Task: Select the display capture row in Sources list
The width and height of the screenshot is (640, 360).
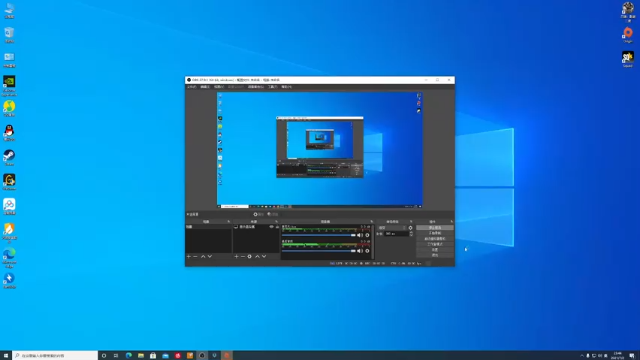Action: point(256,227)
